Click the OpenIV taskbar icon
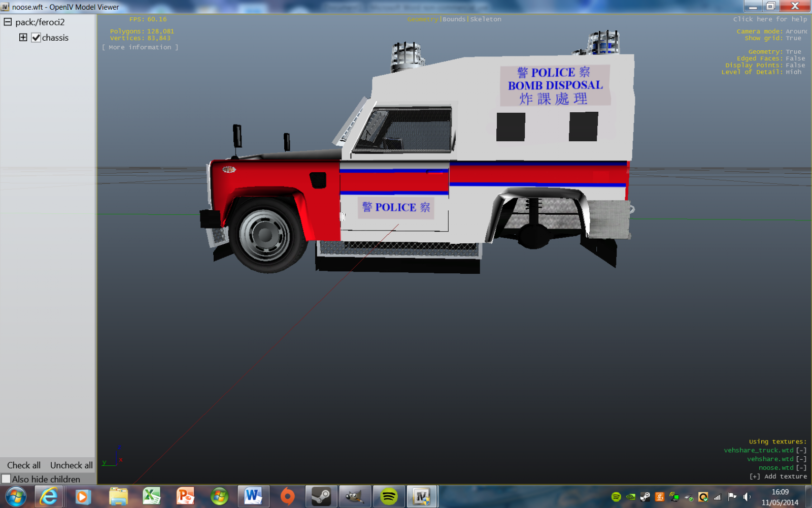This screenshot has width=812, height=508. point(422,496)
